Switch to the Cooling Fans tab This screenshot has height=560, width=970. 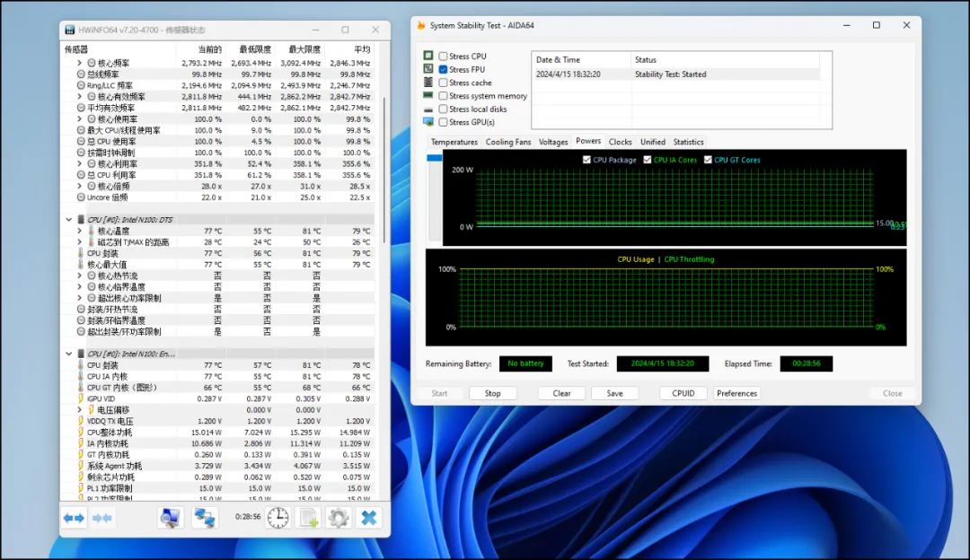[507, 142]
